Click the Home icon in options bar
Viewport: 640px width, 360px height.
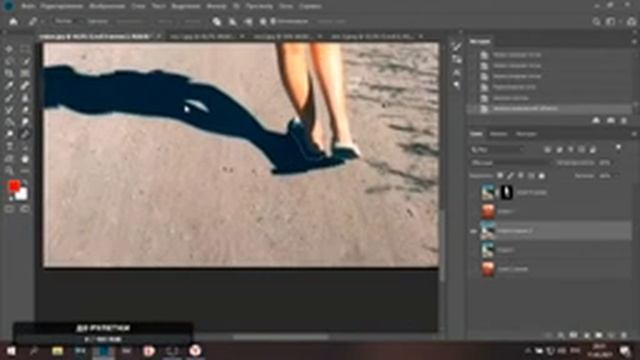[13, 21]
